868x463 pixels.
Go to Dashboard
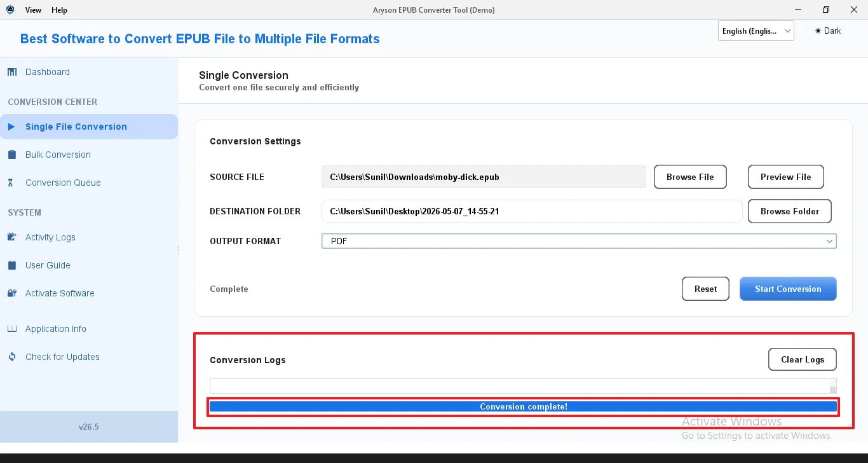click(x=48, y=72)
